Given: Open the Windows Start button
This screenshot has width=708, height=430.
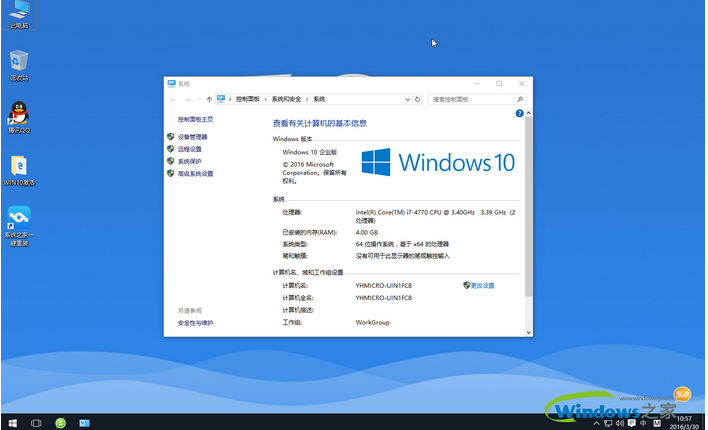Looking at the screenshot, I should (12, 422).
